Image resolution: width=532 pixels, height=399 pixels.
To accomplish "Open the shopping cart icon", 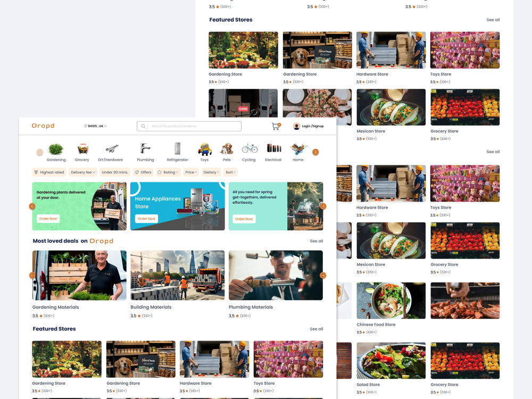I will click(x=276, y=126).
